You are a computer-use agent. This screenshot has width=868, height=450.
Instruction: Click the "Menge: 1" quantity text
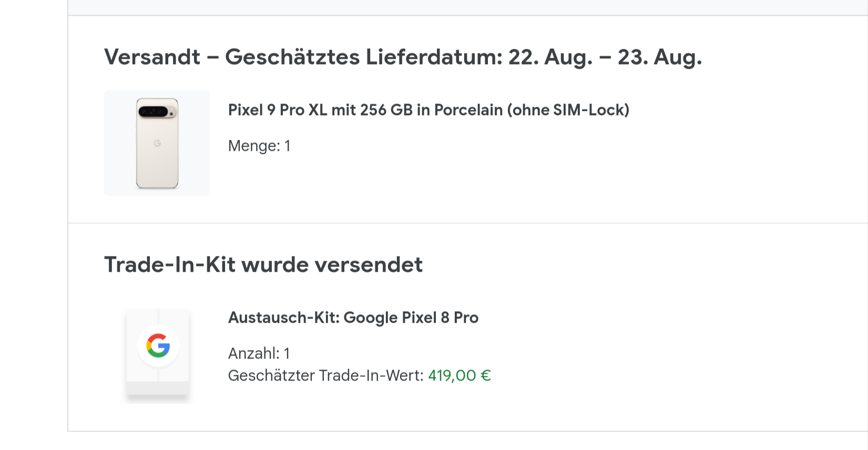[x=259, y=146]
